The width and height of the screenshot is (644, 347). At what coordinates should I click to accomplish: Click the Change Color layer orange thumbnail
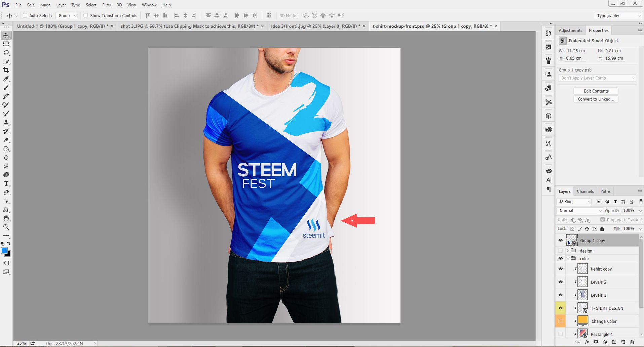coord(583,321)
